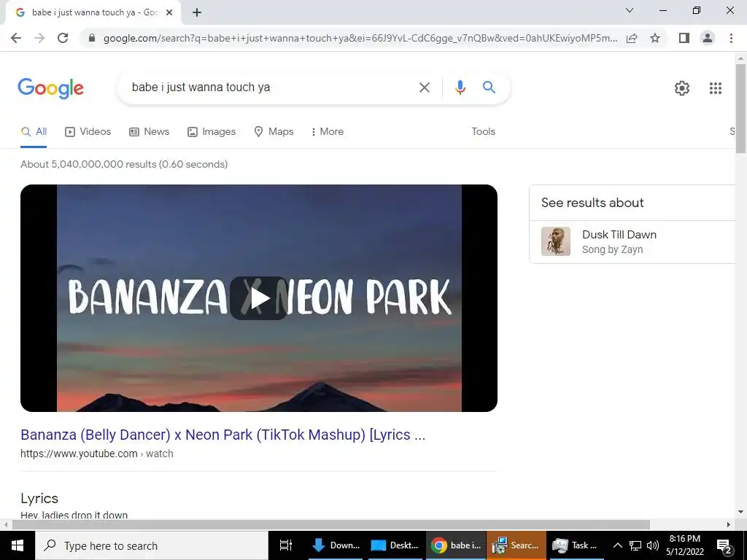Go back to the previous page

point(16,38)
